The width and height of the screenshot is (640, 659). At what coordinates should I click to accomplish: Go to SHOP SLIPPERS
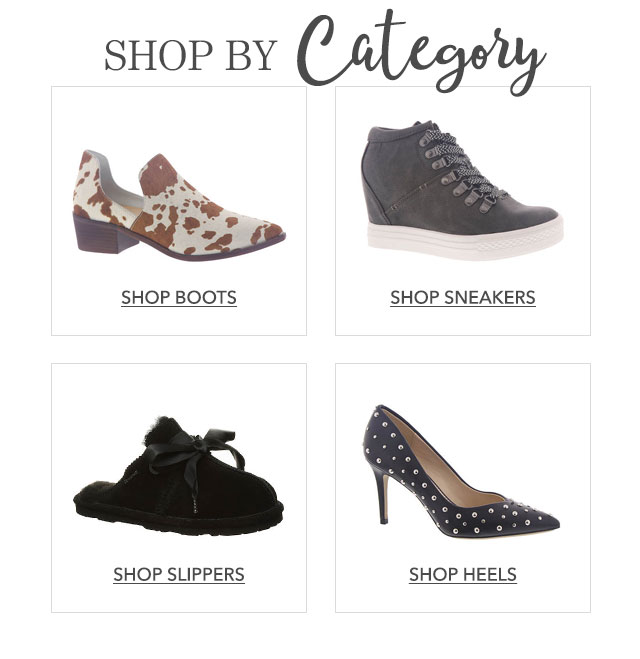pyautogui.click(x=179, y=575)
